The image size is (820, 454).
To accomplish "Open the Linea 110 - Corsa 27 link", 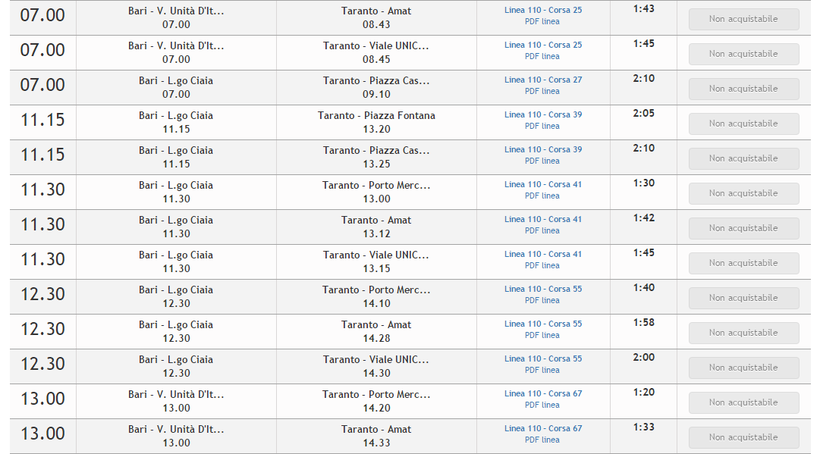I will point(543,80).
